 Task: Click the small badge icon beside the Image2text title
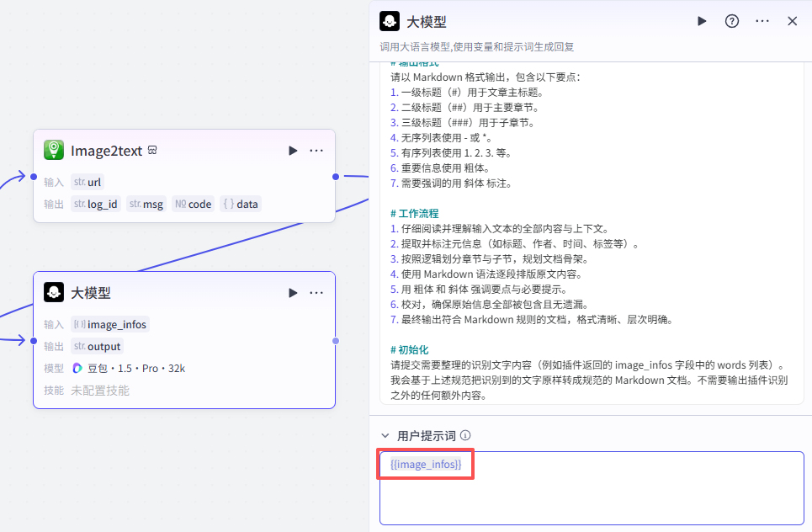tap(152, 151)
